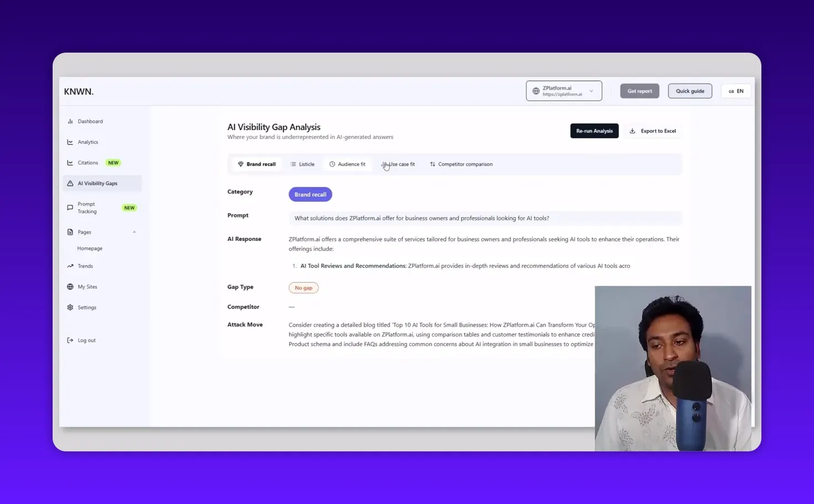Click the Re-run Analysis button
The width and height of the screenshot is (814, 504).
(594, 131)
